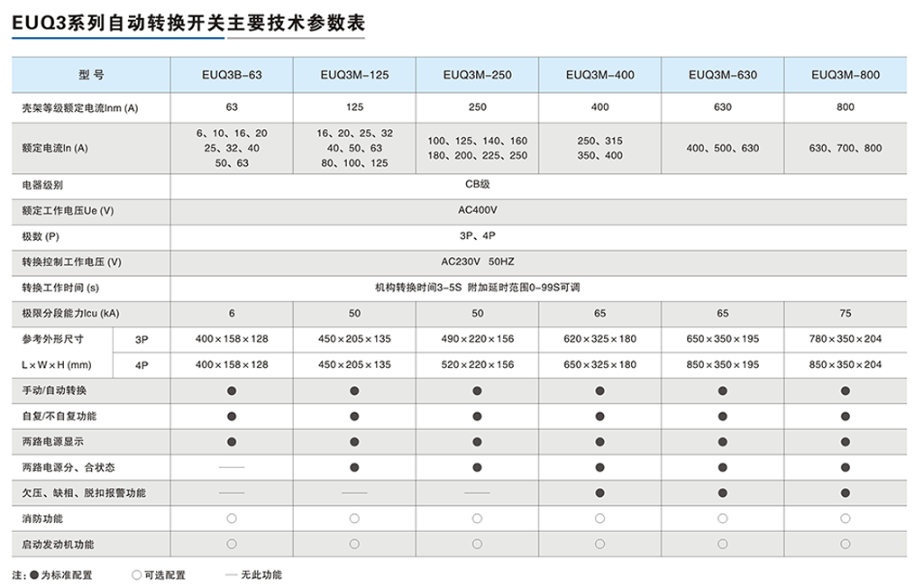Click the optional configuration circle in the legend
This screenshot has width=924, height=588.
136,574
